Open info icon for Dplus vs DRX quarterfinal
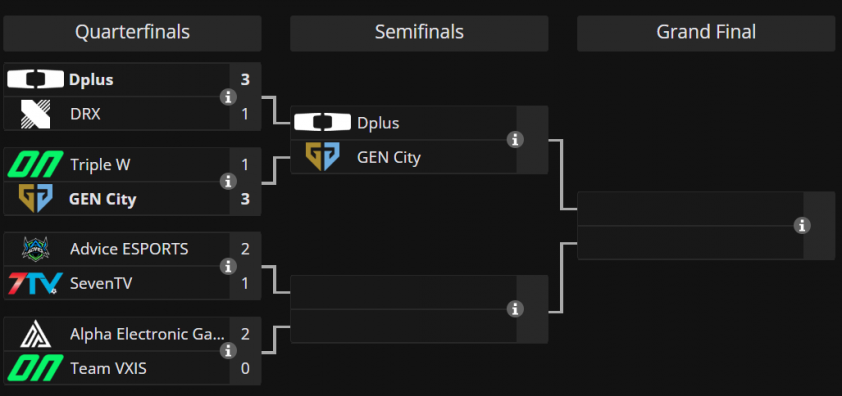 tap(228, 97)
